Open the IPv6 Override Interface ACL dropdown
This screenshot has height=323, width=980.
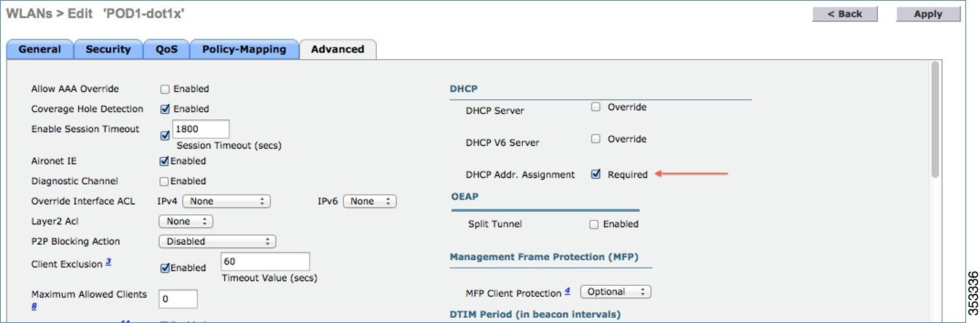click(x=370, y=201)
